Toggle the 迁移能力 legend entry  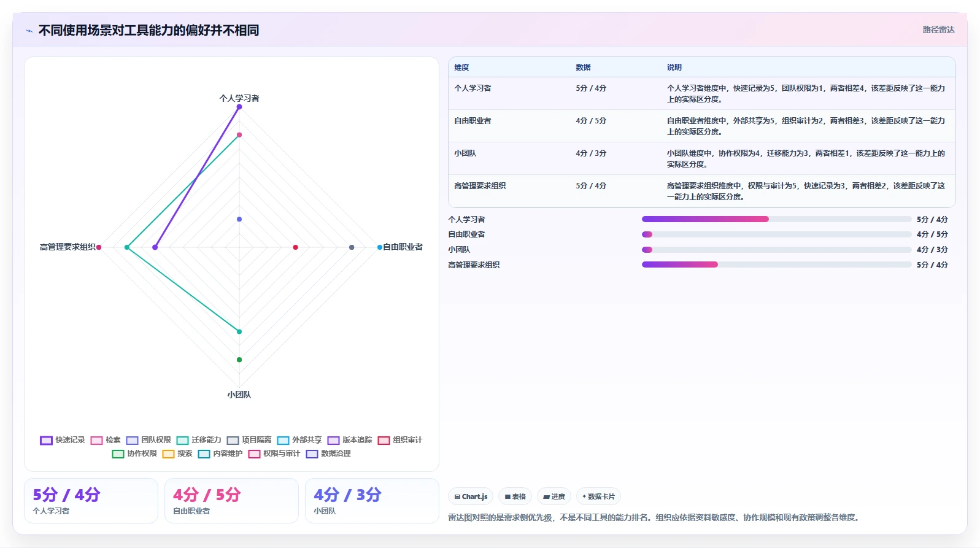pos(199,440)
